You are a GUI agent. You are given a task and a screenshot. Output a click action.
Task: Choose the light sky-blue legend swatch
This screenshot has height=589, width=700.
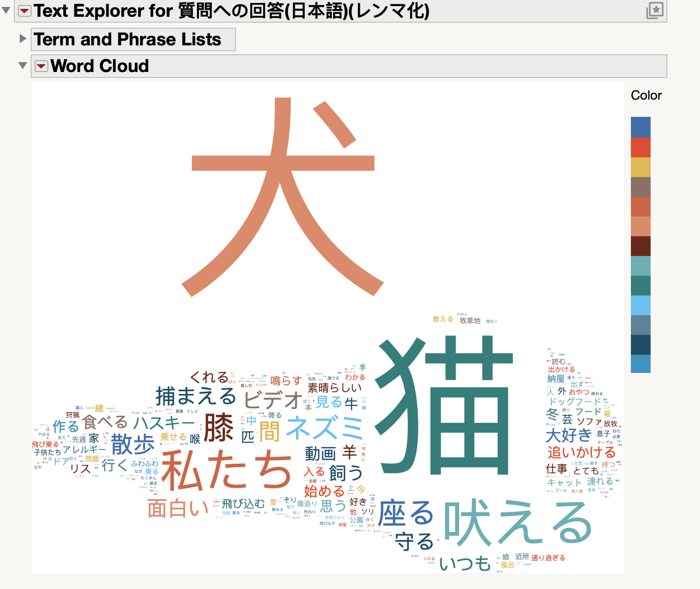[x=640, y=305]
